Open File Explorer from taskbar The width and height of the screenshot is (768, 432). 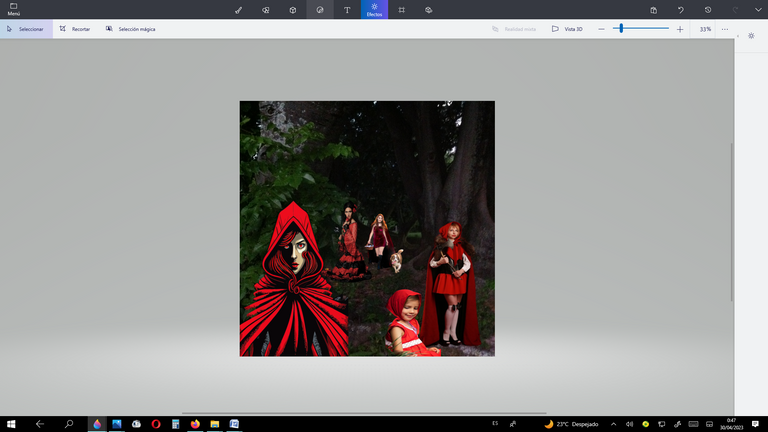click(215, 424)
